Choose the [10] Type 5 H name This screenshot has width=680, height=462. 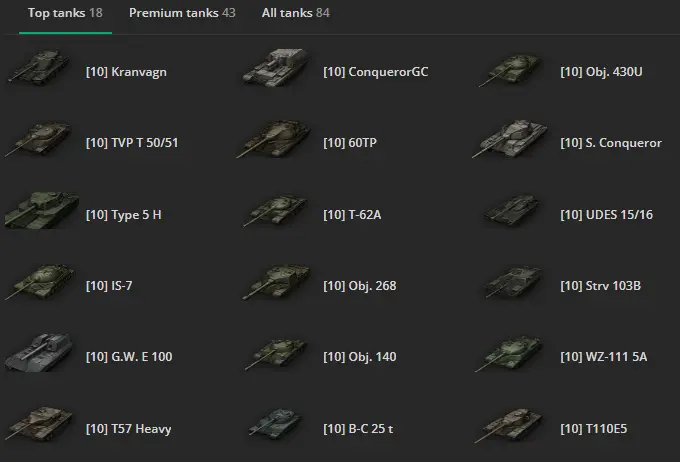pos(124,215)
